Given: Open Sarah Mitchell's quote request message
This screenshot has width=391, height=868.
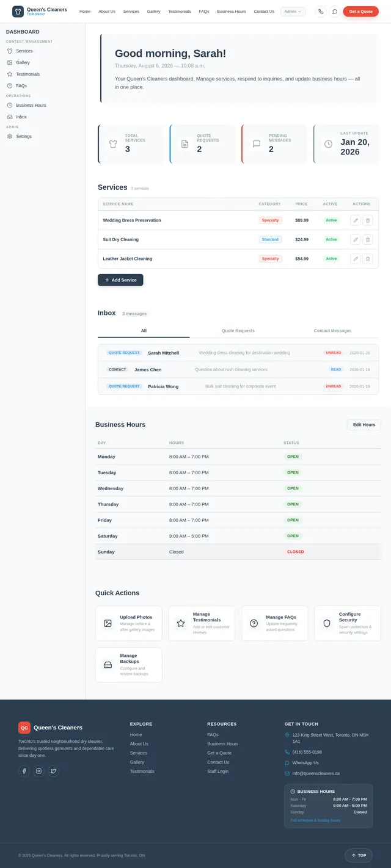Looking at the screenshot, I should pos(238,353).
